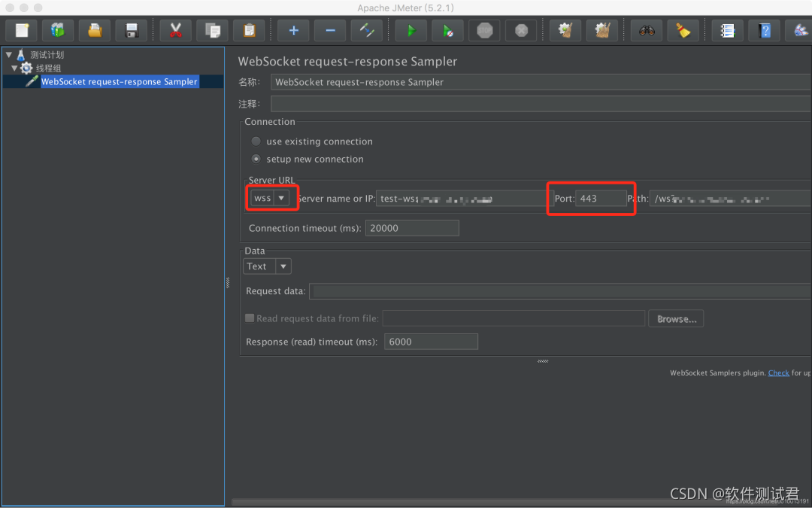
Task: Click the horizontal panel resize handle
Action: [543, 360]
